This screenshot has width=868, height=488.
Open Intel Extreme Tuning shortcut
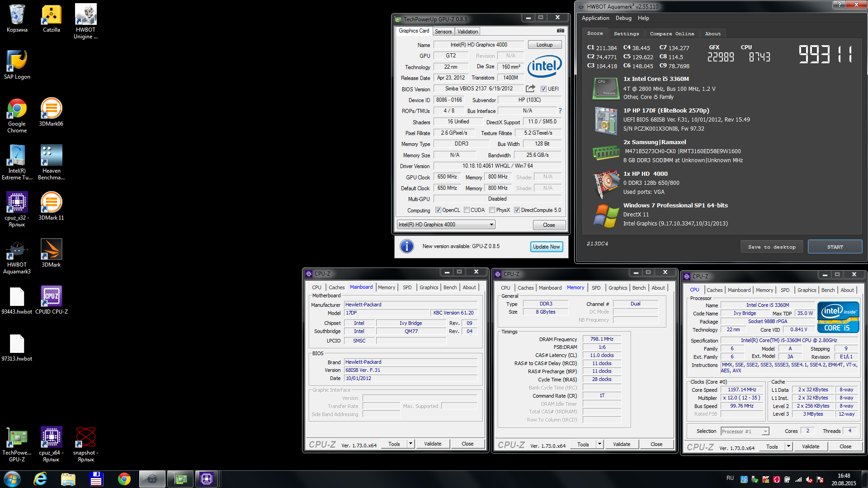tap(17, 162)
